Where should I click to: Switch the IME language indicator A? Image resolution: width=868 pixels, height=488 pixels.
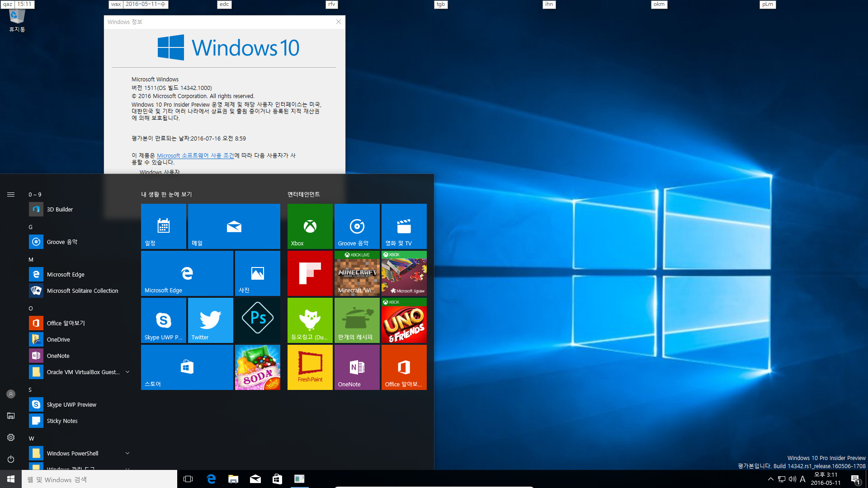click(803, 479)
